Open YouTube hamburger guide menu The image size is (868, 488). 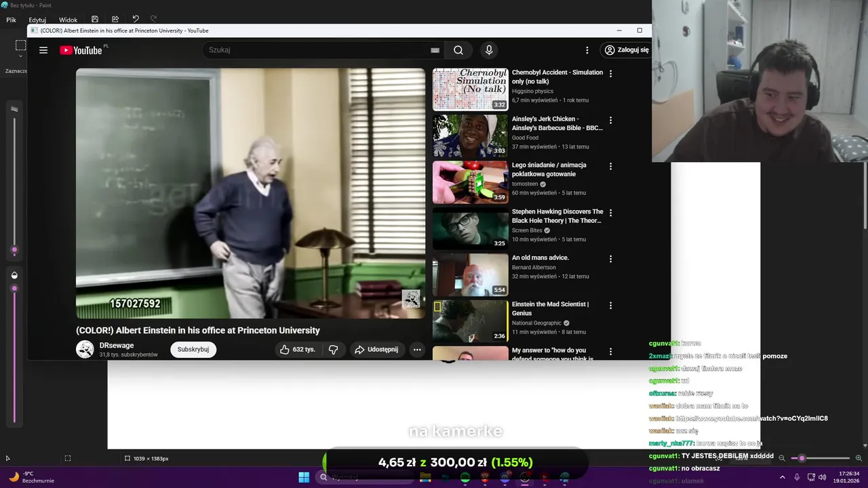pos(43,50)
